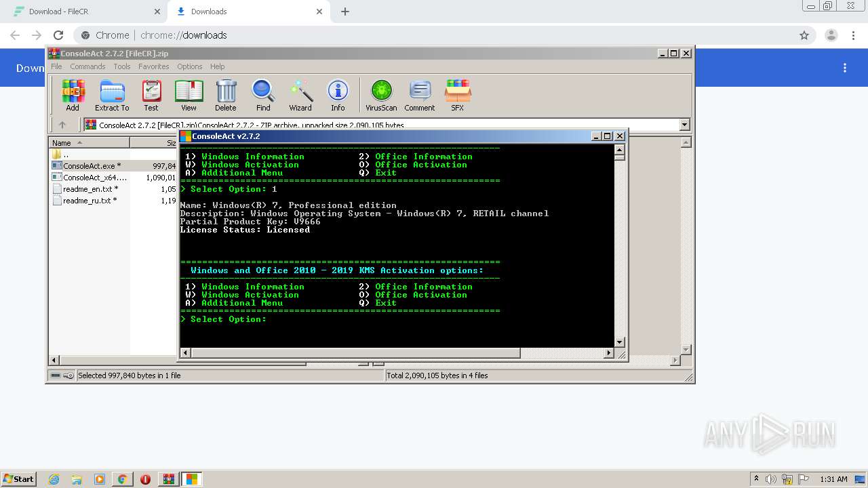Open the Favorites menu

point(154,66)
